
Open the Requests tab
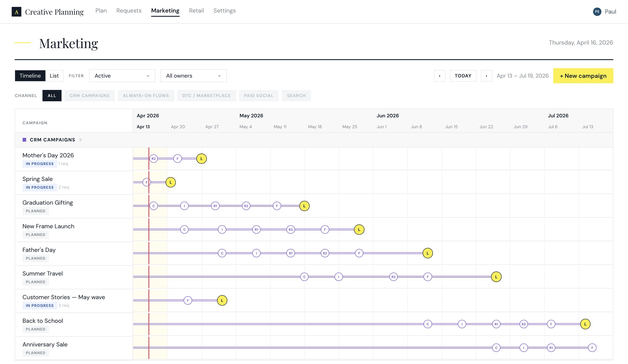(129, 11)
